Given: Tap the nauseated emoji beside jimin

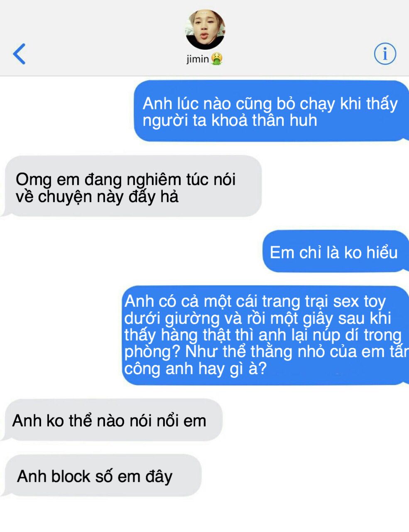Looking at the screenshot, I should point(216,59).
